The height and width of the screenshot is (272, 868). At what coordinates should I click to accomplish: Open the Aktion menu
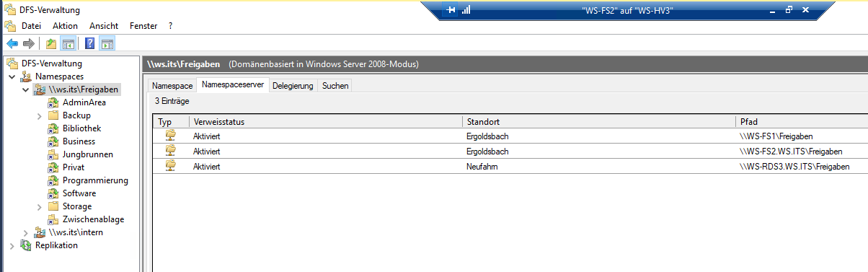click(65, 25)
